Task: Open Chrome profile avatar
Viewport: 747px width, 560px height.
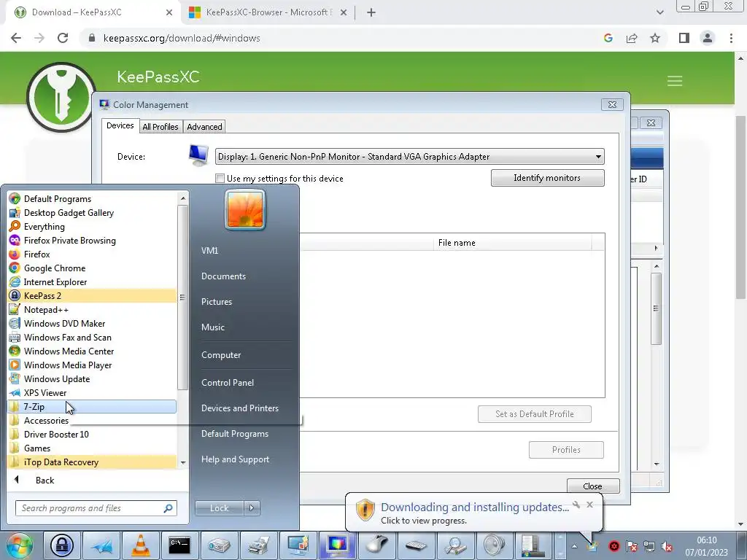Action: (708, 38)
